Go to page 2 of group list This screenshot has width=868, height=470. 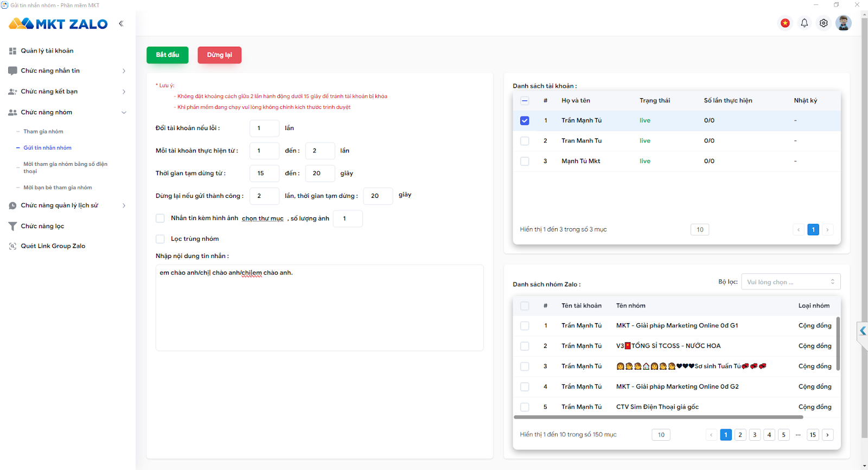pyautogui.click(x=740, y=435)
